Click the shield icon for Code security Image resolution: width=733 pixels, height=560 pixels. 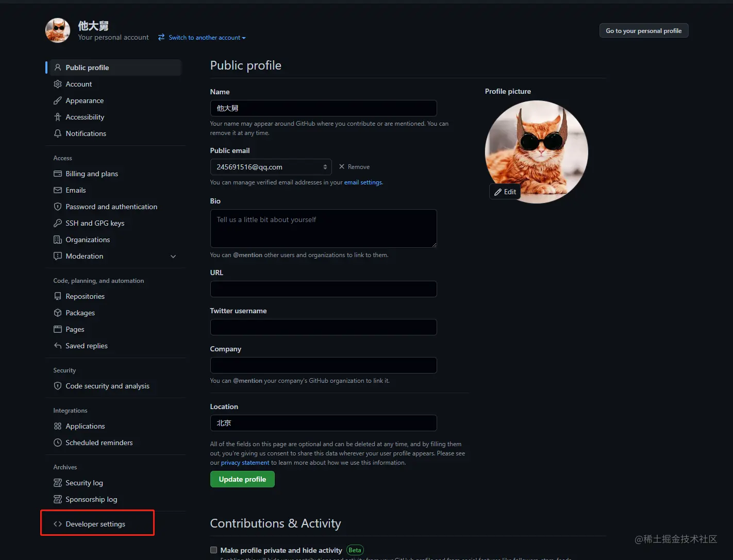pos(58,386)
